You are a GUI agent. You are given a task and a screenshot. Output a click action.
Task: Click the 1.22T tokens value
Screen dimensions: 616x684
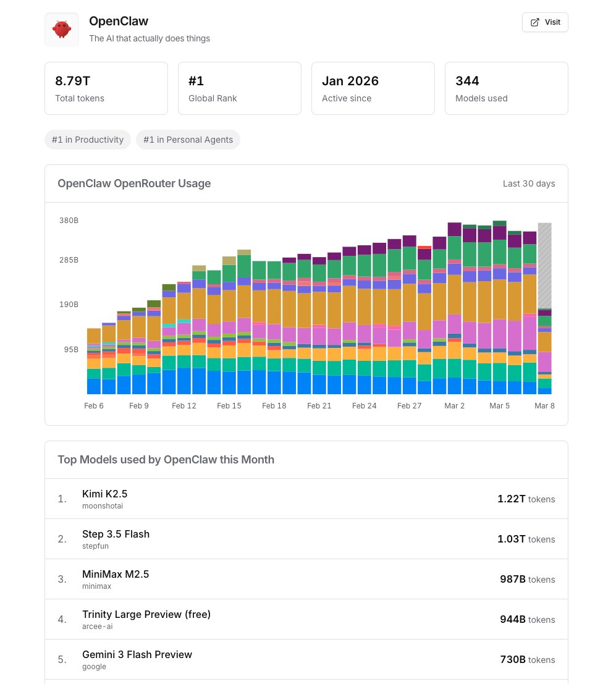526,499
